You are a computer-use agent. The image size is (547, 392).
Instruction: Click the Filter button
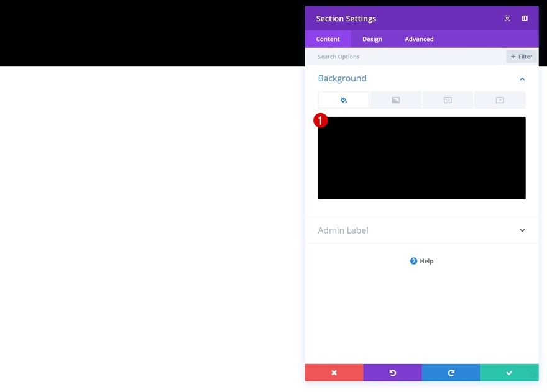click(x=522, y=57)
